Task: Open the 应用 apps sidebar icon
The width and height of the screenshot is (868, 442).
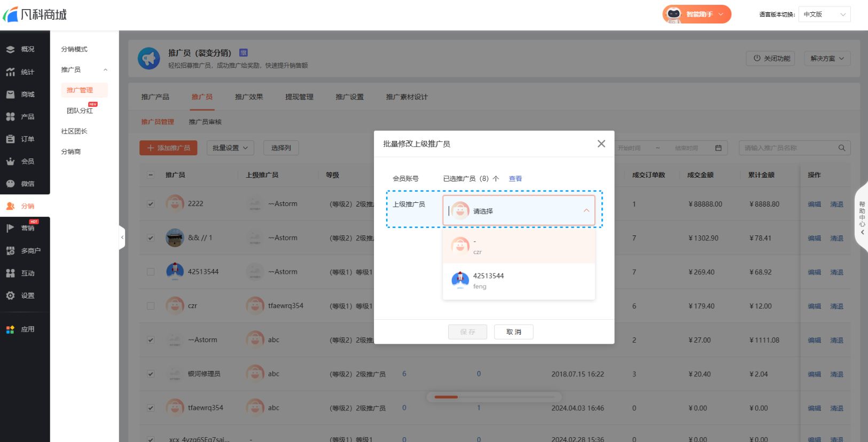Action: click(10, 329)
